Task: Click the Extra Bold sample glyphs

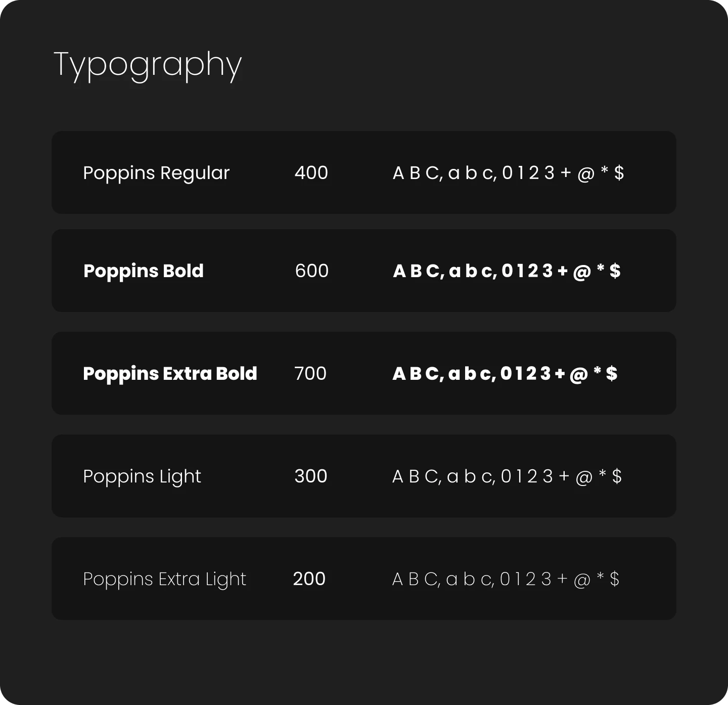Action: [x=505, y=374]
